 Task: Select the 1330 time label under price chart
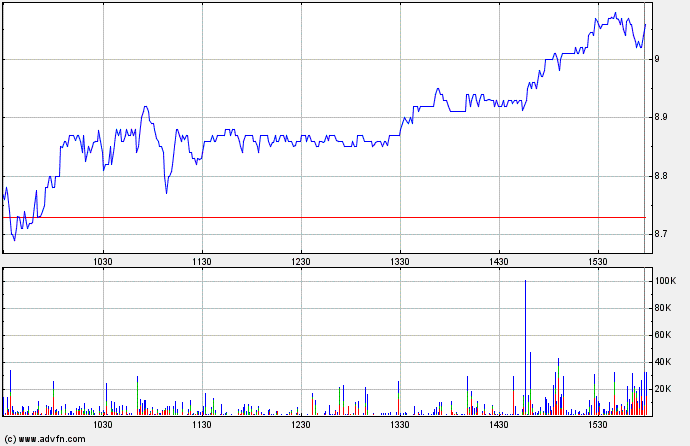(x=400, y=262)
